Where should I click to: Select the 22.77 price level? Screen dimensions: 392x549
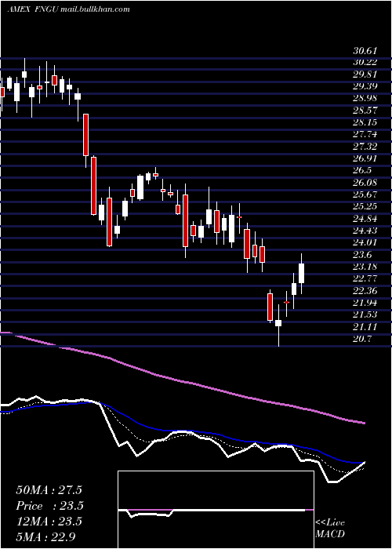[365, 279]
